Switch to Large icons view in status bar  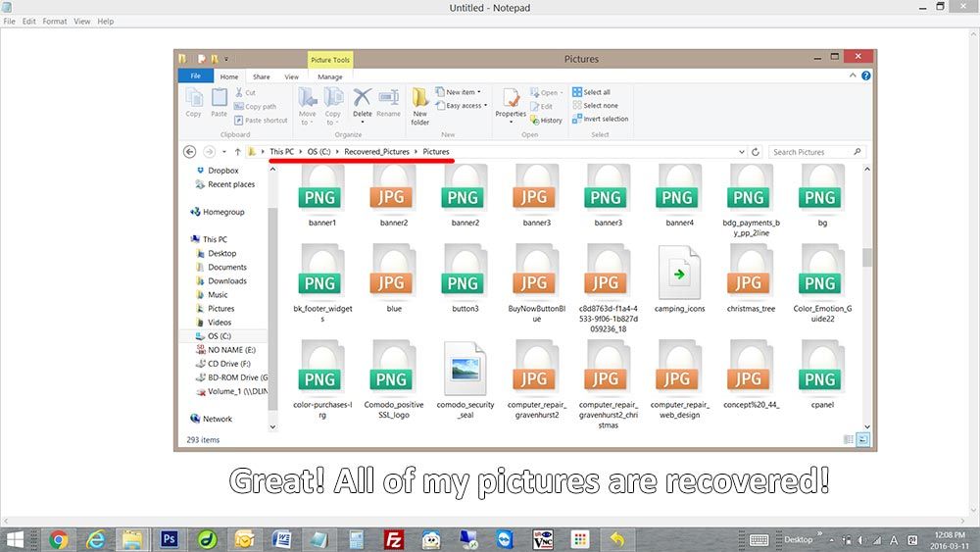862,439
